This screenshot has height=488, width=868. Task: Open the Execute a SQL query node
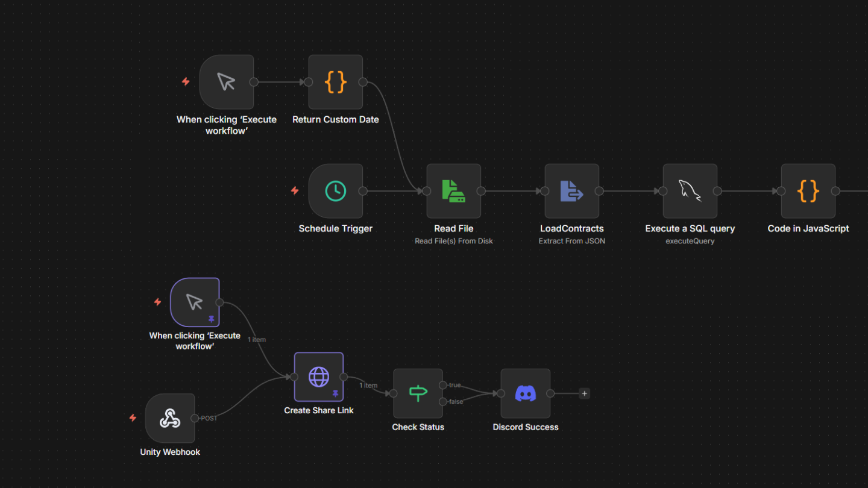tap(690, 191)
